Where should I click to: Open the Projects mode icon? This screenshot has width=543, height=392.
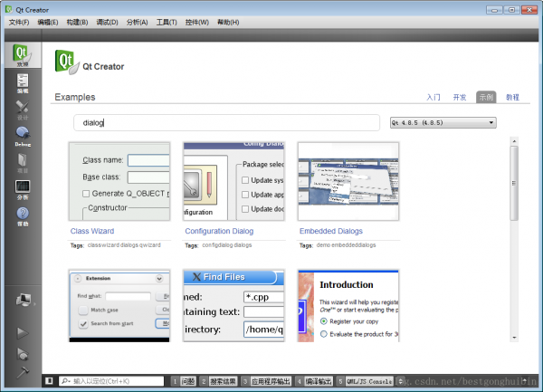[23, 164]
